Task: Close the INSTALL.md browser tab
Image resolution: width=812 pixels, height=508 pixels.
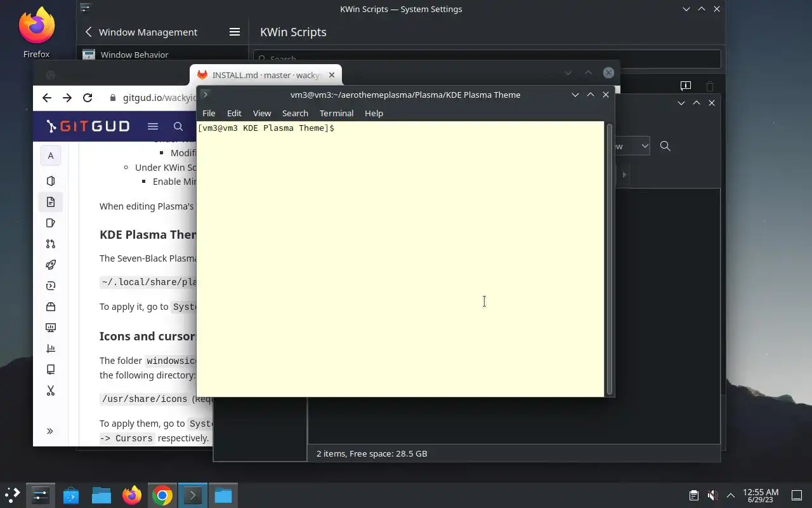Action: 331,75
